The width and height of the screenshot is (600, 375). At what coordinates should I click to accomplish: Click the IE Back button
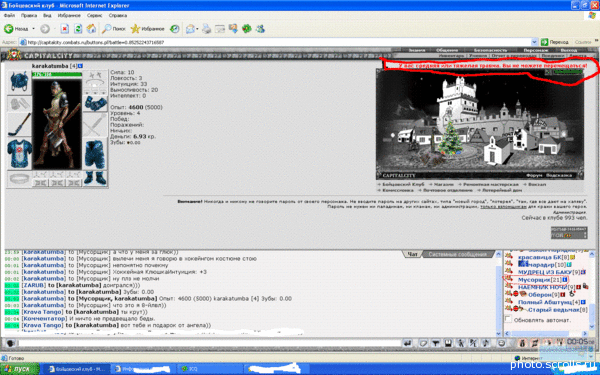coord(16,29)
